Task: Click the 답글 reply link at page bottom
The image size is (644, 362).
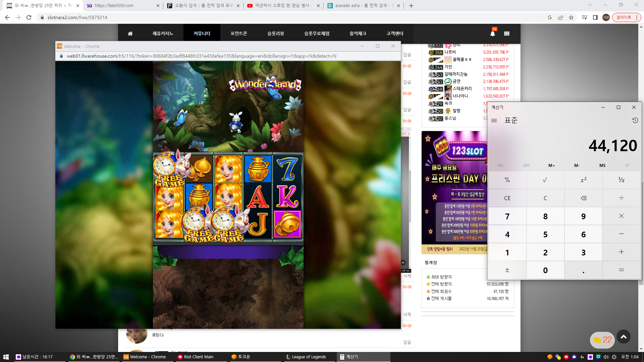Action: pyautogui.click(x=407, y=342)
